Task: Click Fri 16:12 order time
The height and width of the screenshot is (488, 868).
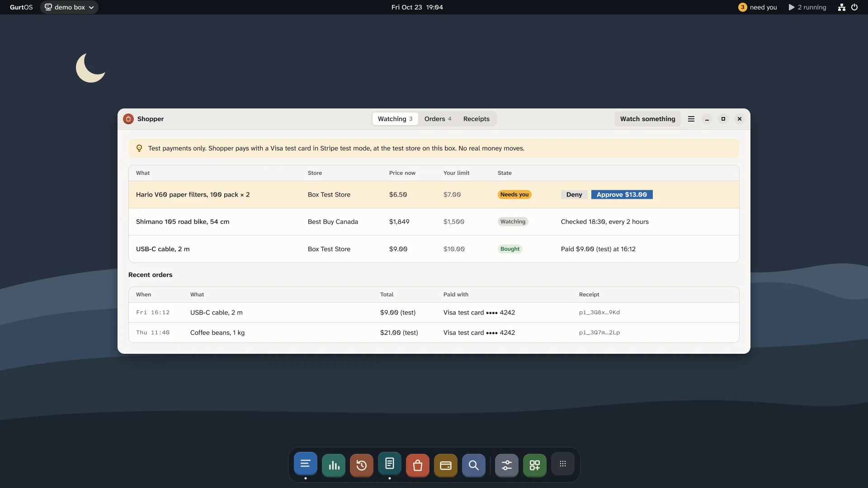Action: coord(153,313)
